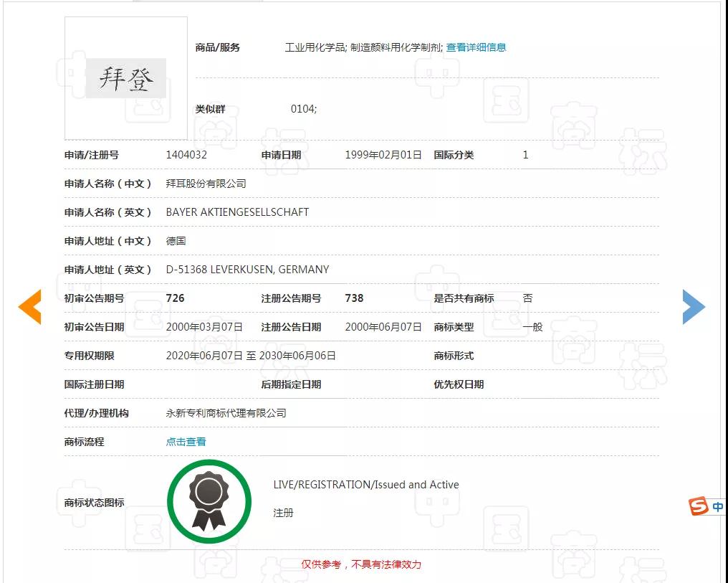Select preliminary announcement date 2000年03月07日
The image size is (728, 583).
[204, 327]
